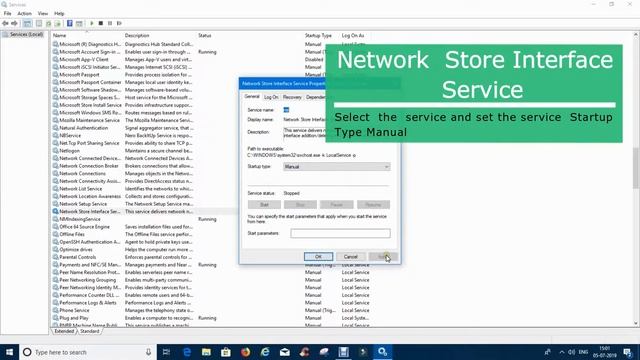Click the green Start Service toolbar icon
Viewport: 640px width, 360px height.
tap(92, 23)
